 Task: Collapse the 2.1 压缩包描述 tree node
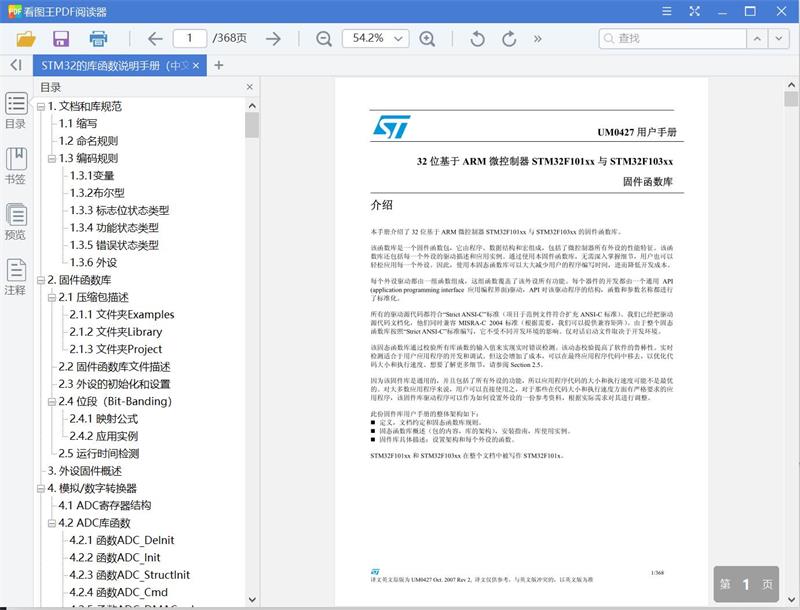pyautogui.click(x=52, y=298)
